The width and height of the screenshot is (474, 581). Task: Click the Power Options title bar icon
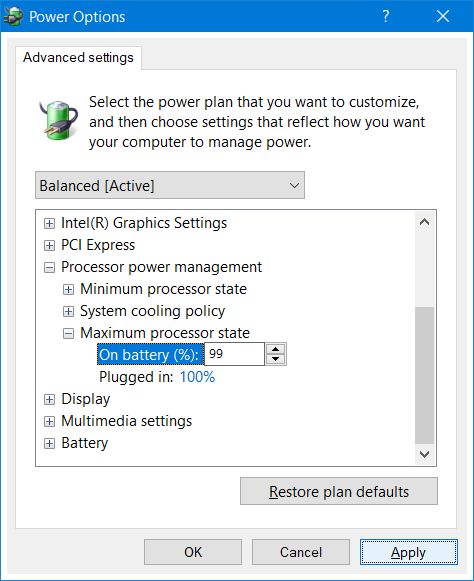pyautogui.click(x=14, y=16)
